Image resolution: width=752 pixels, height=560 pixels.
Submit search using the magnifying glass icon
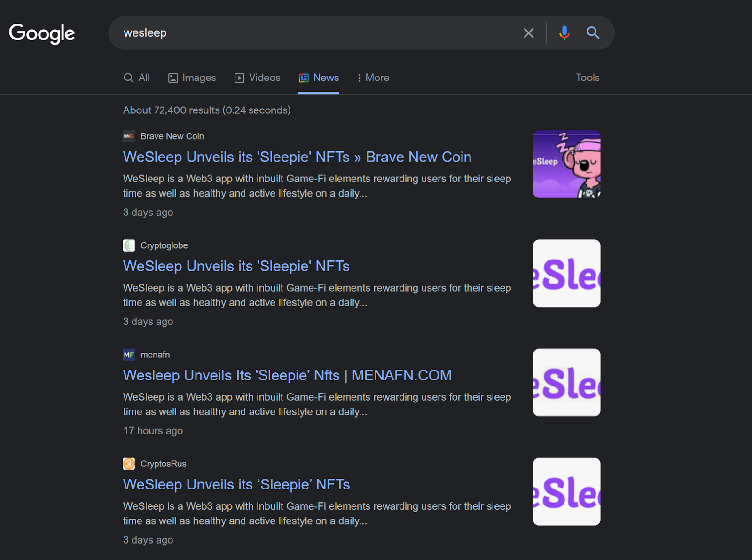[x=593, y=33]
